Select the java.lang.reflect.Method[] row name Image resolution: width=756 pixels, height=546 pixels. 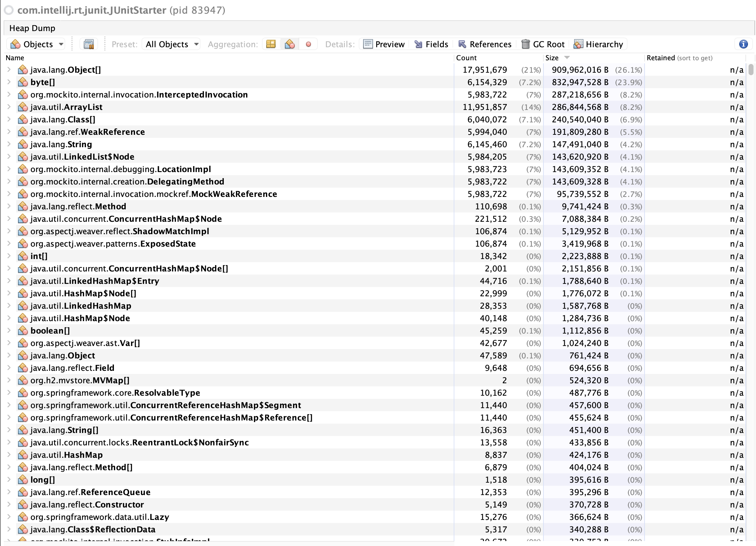coord(81,467)
